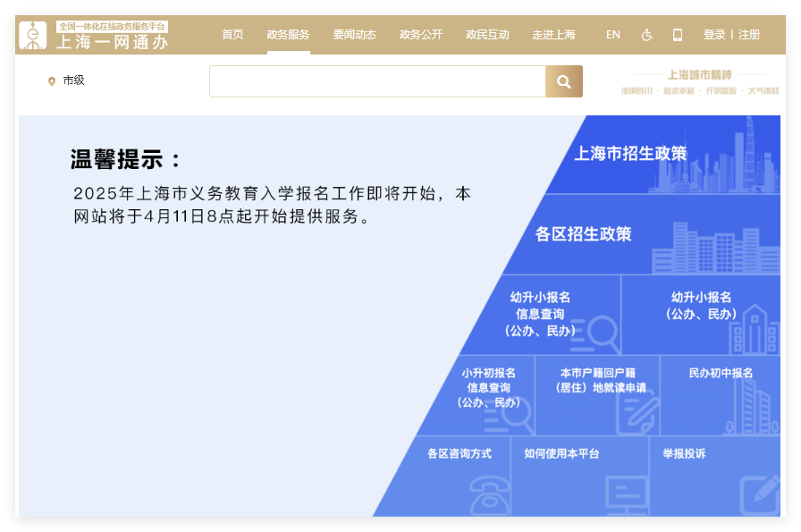Click the search magnifier button
Screen dimensions: 801x532
(564, 81)
